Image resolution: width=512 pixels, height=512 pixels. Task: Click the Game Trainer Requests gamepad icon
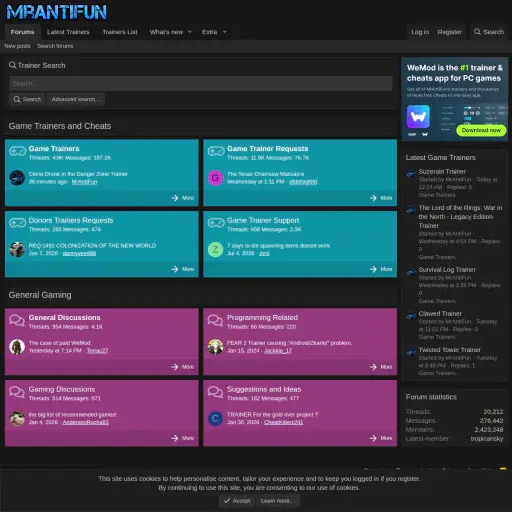click(216, 151)
